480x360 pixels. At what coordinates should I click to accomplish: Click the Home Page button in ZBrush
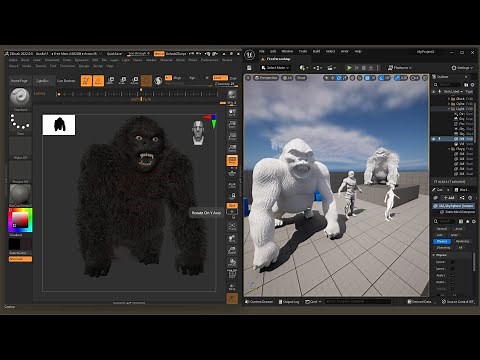[x=19, y=81]
